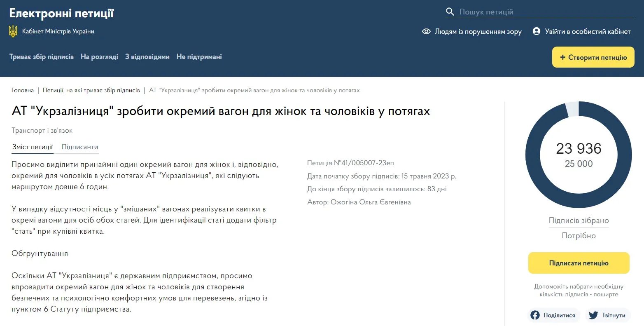Click the eye accessibility icon
The height and width of the screenshot is (326, 644).
pos(426,31)
